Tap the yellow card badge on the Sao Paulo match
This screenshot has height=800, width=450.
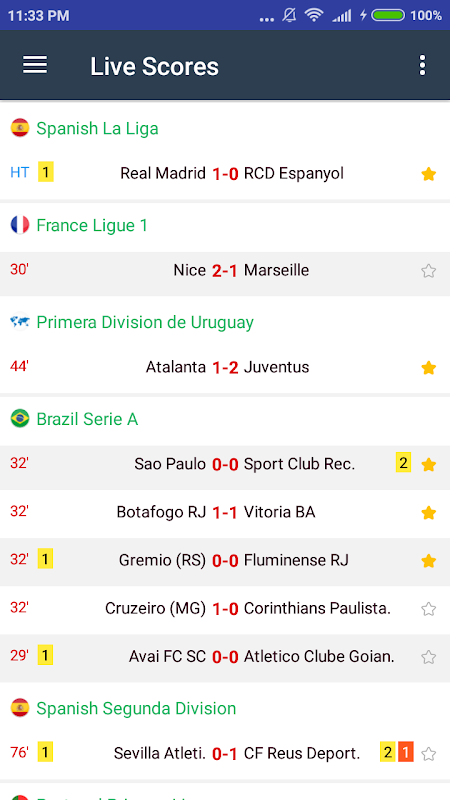click(403, 463)
